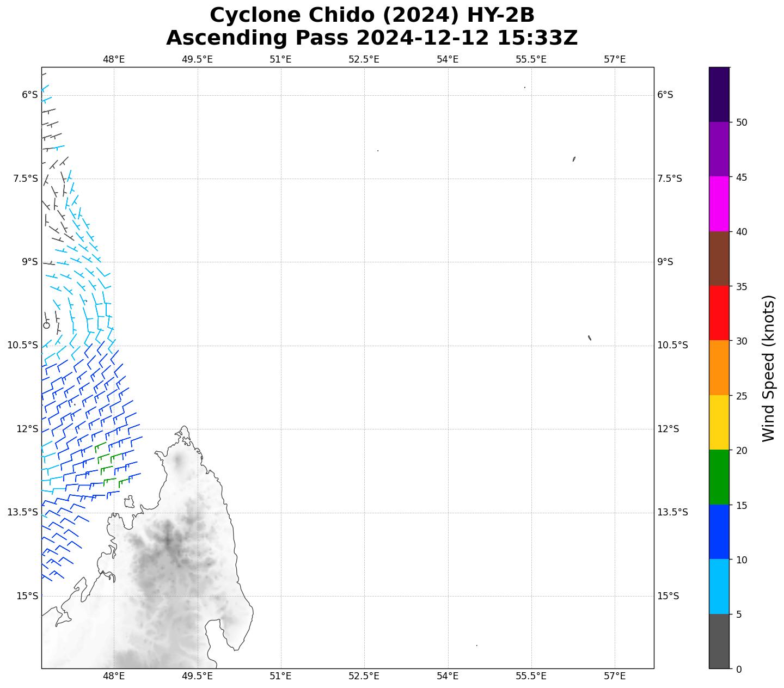Screen dimensions: 784x688
Task: Select the orange 25–30 knots colorbar band
Action: (719, 367)
